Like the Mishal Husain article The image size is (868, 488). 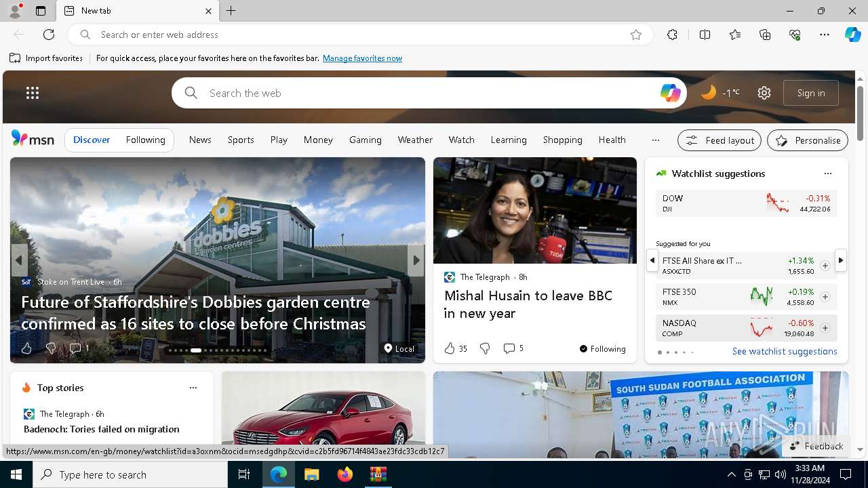coord(455,348)
